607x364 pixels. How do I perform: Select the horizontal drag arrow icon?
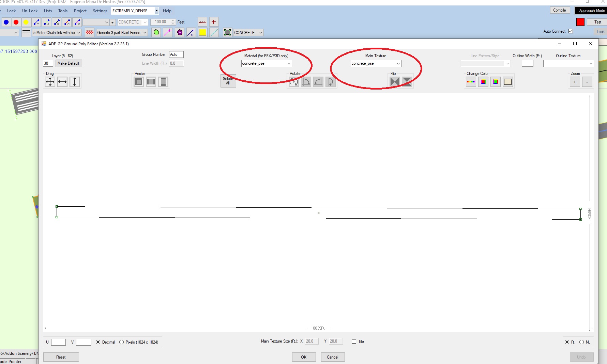pos(62,82)
